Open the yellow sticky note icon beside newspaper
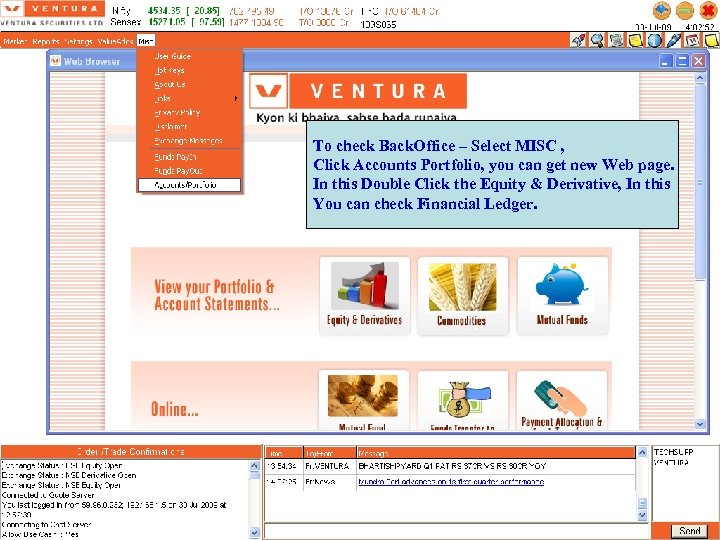720x540 pixels. coord(635,40)
